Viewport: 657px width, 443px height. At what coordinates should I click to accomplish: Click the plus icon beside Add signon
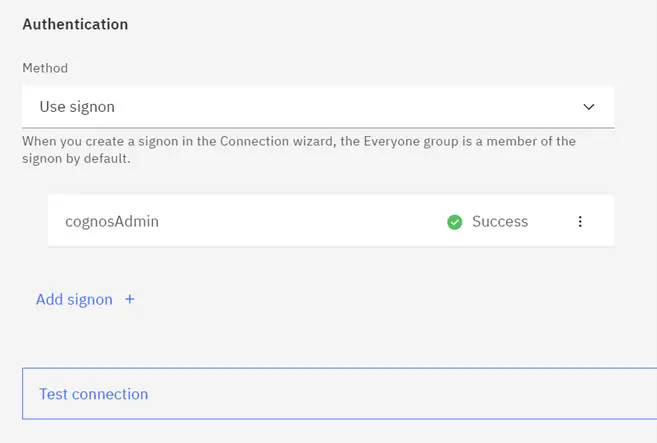coord(129,299)
